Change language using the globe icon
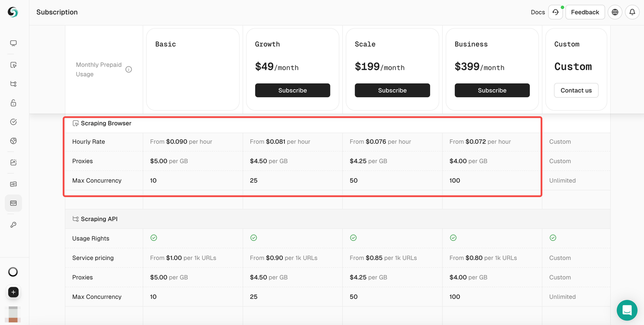The width and height of the screenshot is (644, 325). tap(615, 12)
